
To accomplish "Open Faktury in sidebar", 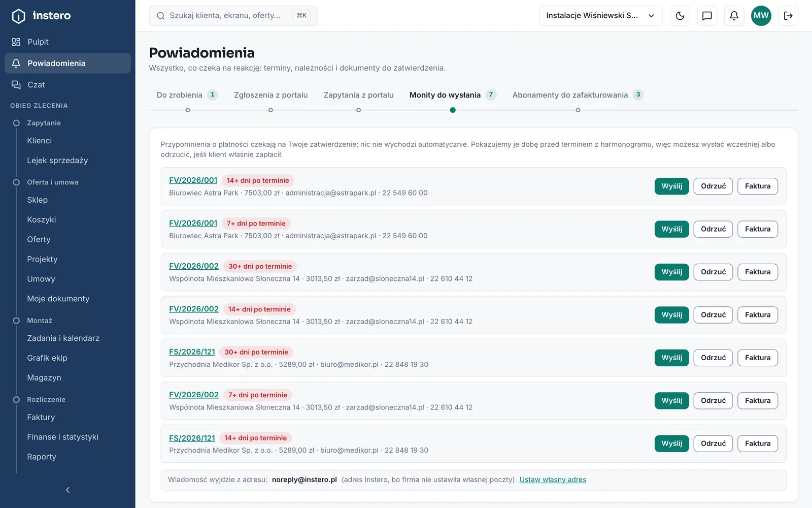I will pyautogui.click(x=41, y=418).
